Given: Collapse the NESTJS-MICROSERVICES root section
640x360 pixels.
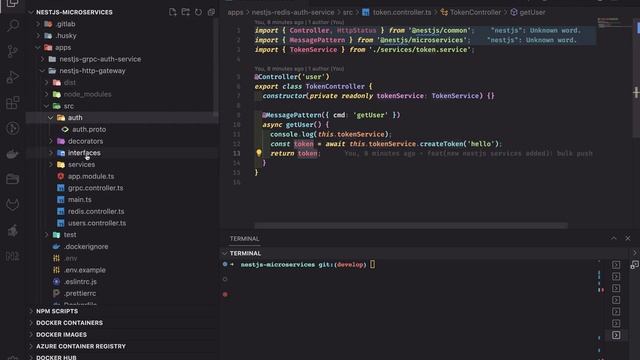Looking at the screenshot, I should [x=31, y=12].
